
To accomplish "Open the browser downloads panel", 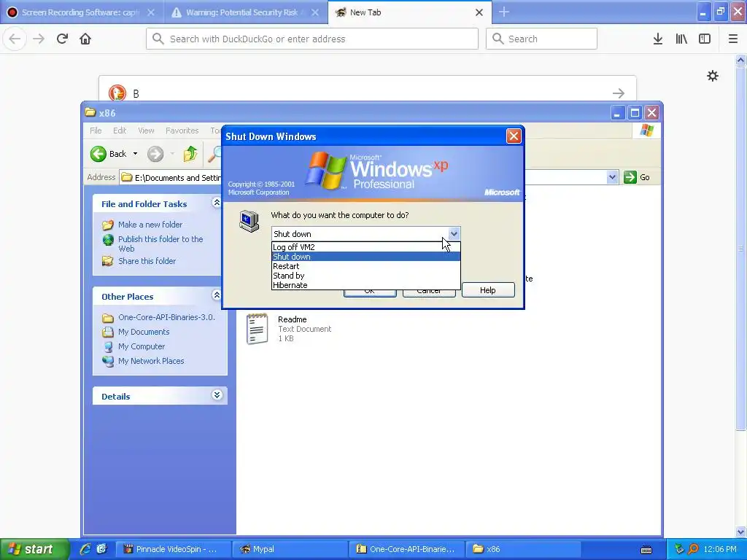I will pyautogui.click(x=657, y=39).
